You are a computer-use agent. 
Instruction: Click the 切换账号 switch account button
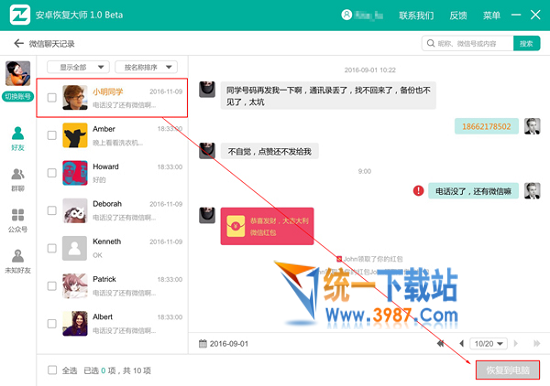click(x=18, y=96)
